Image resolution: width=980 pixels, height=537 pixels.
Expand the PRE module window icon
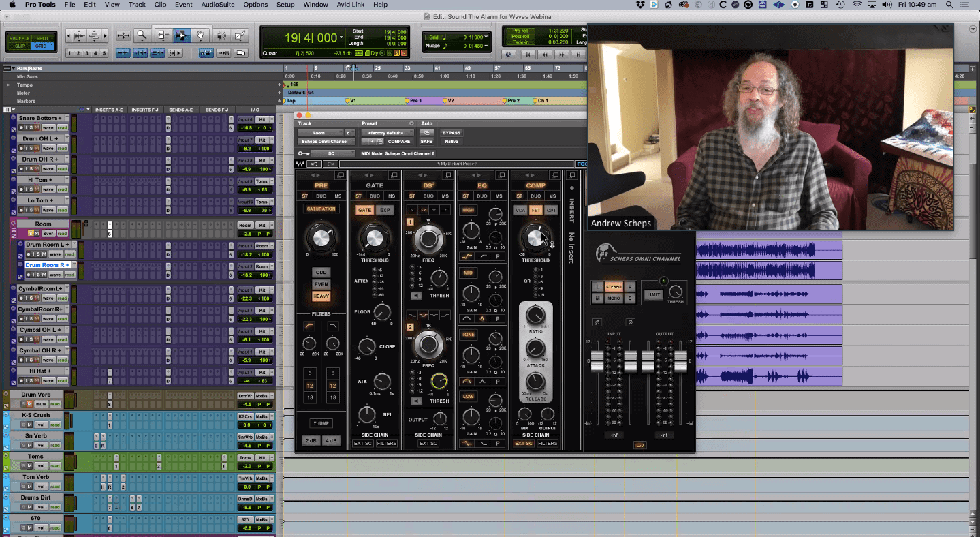point(342,176)
